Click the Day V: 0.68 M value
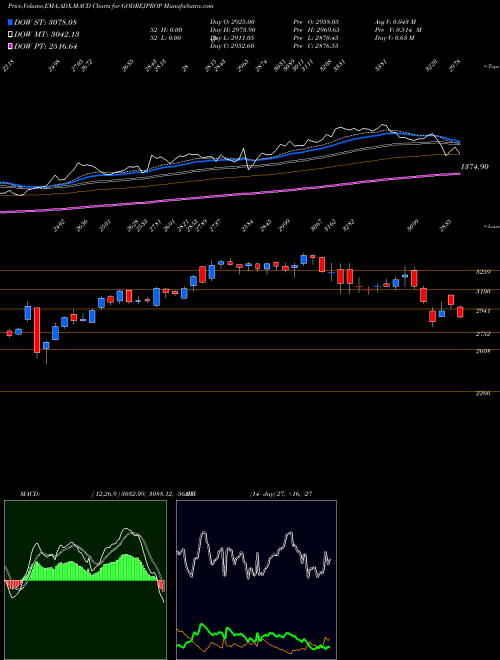 395,38
